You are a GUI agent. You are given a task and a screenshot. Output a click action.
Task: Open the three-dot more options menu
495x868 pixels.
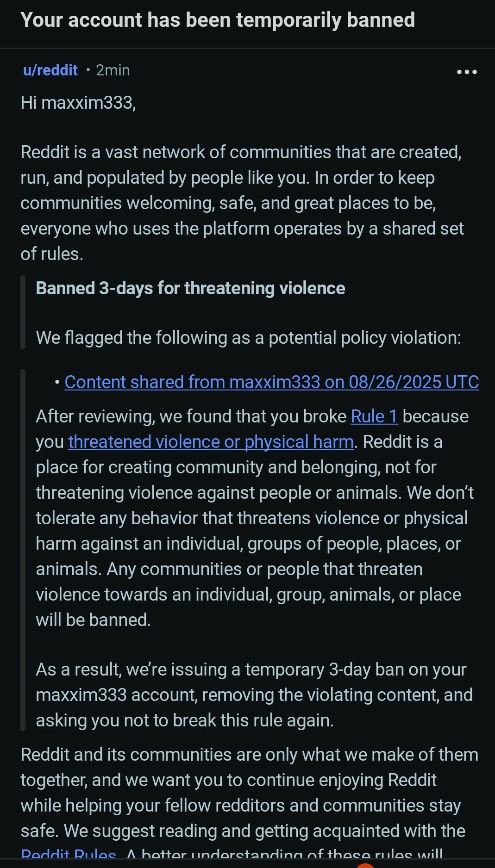pyautogui.click(x=467, y=72)
